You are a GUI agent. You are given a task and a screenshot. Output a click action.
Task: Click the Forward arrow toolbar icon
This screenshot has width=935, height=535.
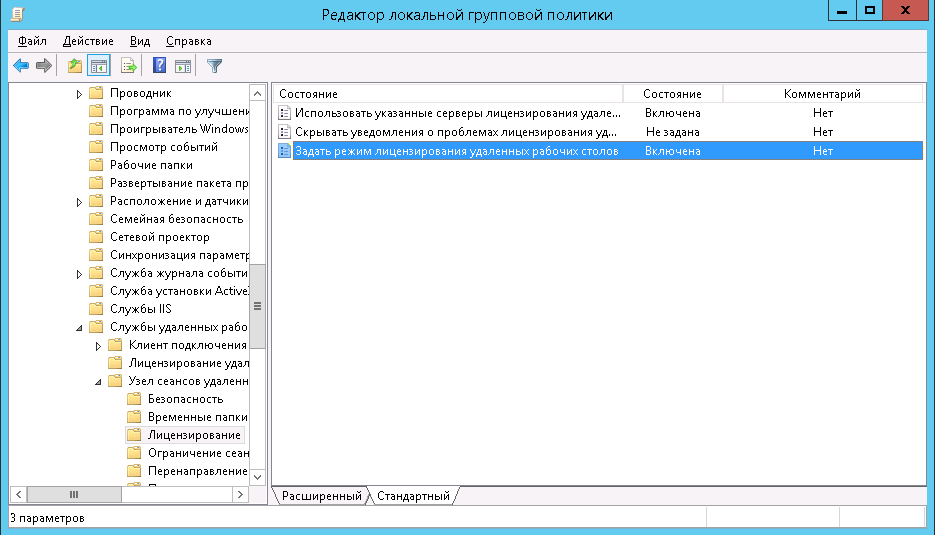pos(43,66)
